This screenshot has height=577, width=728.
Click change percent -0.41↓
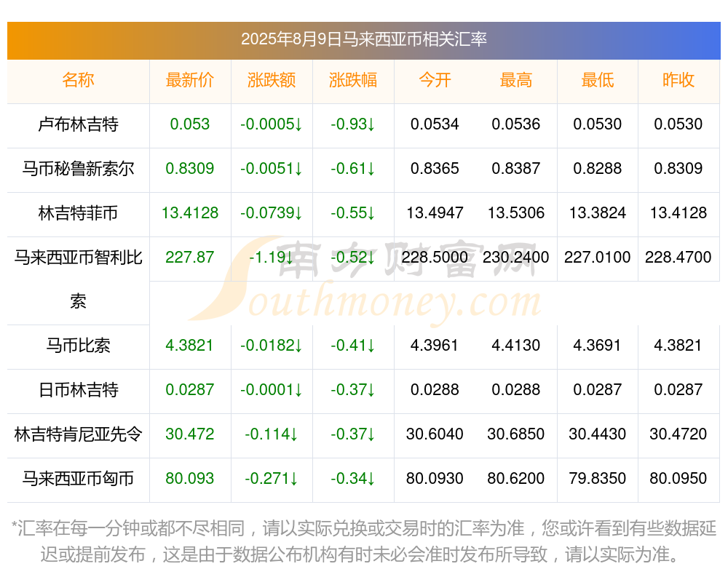pos(353,346)
